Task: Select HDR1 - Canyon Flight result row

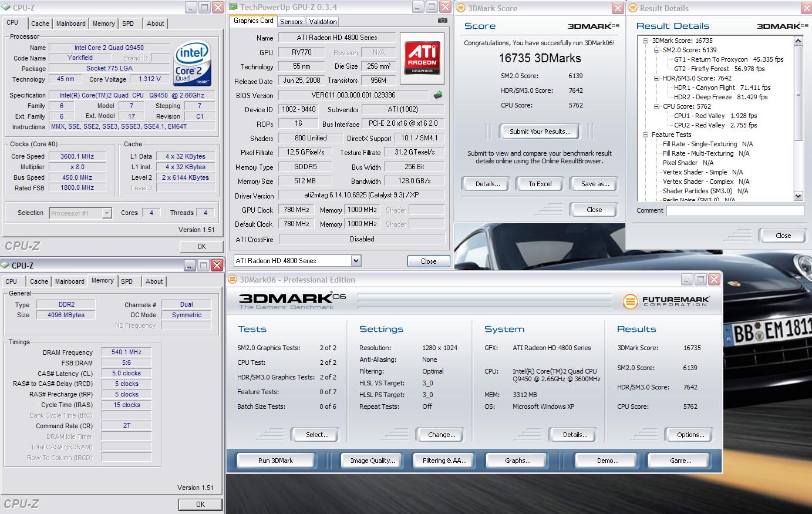Action: coord(722,88)
